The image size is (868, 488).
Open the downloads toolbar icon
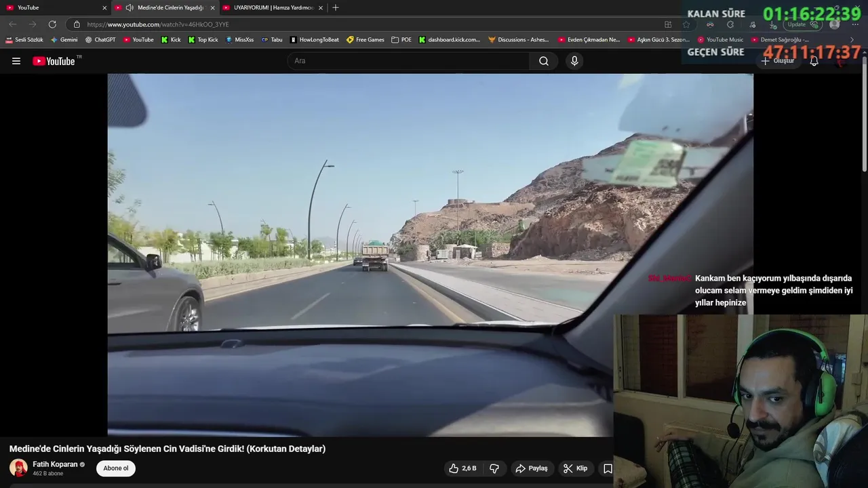click(x=772, y=24)
